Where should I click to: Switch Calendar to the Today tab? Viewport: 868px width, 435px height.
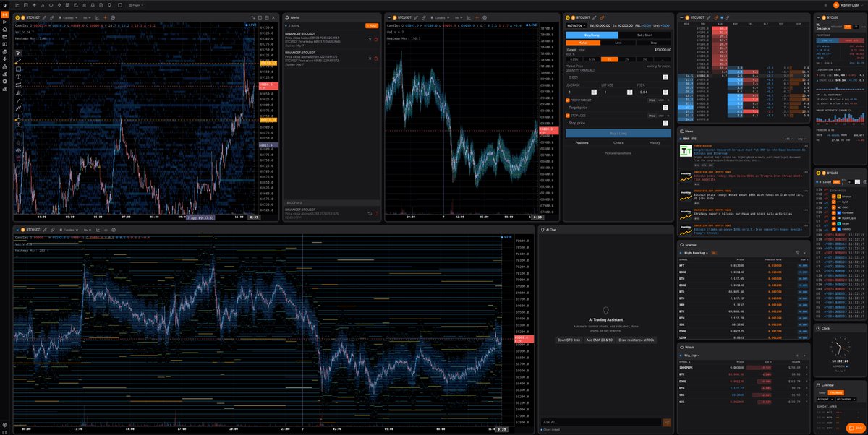pyautogui.click(x=822, y=392)
